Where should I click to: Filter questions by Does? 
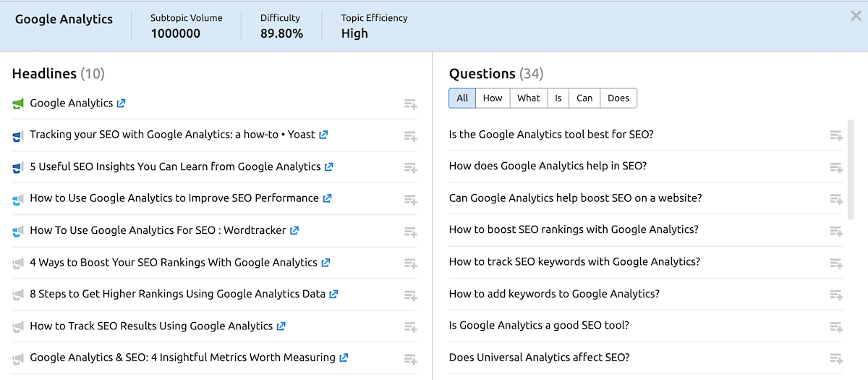[x=618, y=98]
